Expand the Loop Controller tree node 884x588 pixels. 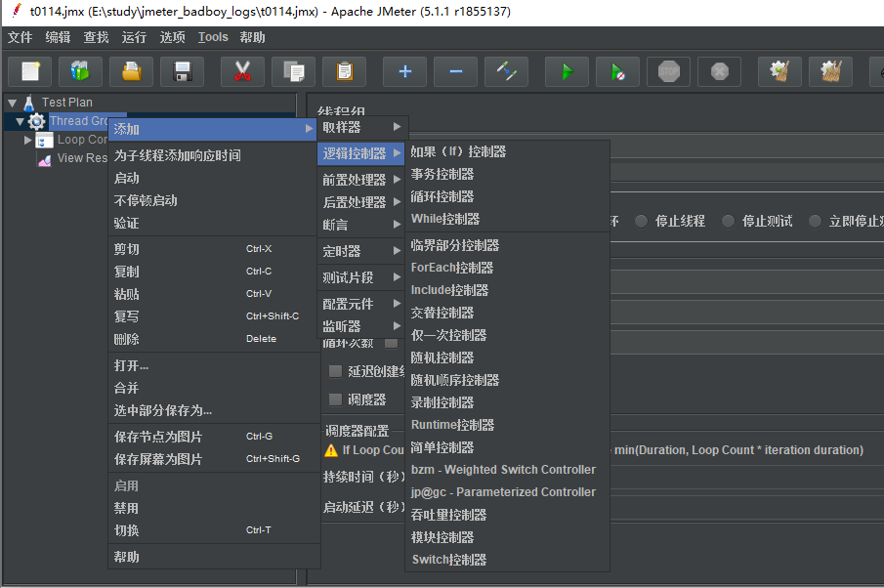(27, 140)
